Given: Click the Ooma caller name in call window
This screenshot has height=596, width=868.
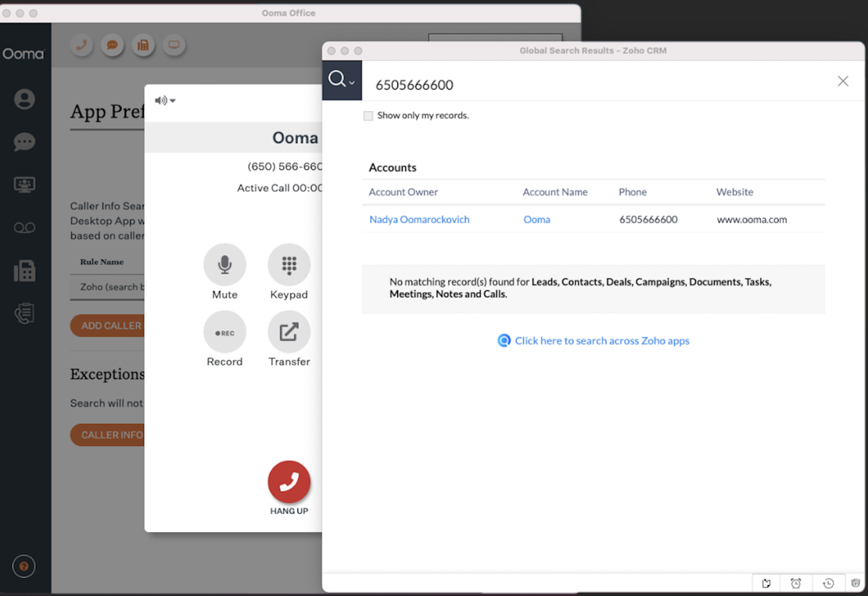Looking at the screenshot, I should 295,138.
